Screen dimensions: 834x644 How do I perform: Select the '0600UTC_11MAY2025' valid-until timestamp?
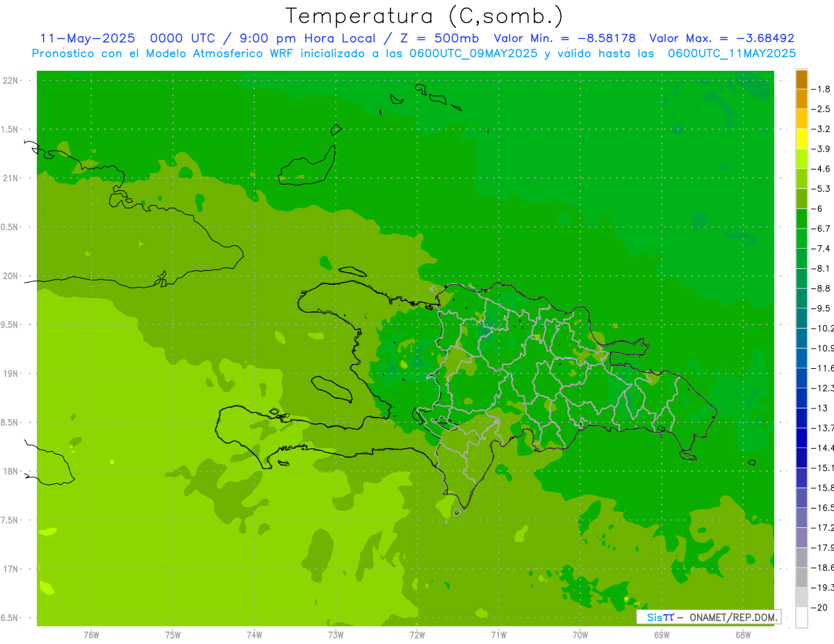point(732,53)
